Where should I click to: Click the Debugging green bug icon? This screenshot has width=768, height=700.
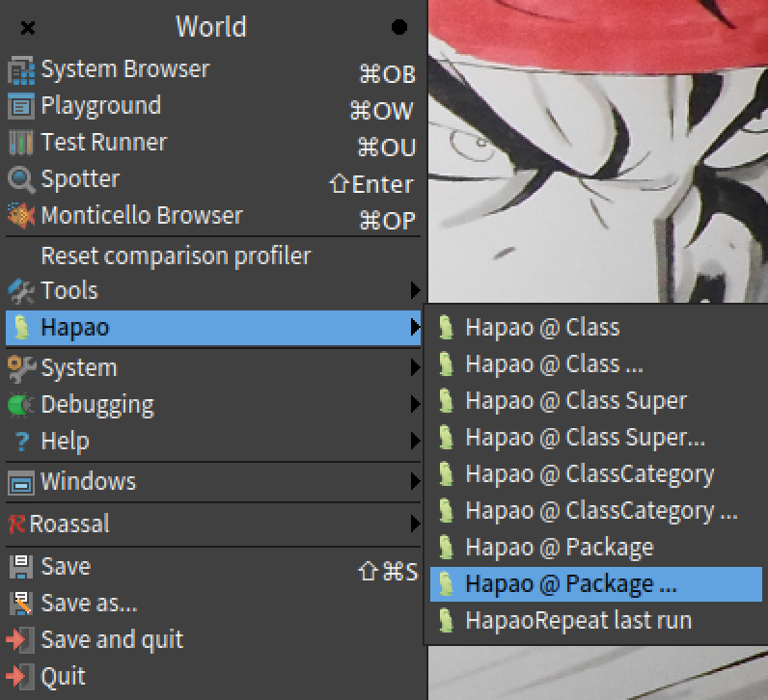click(x=21, y=405)
